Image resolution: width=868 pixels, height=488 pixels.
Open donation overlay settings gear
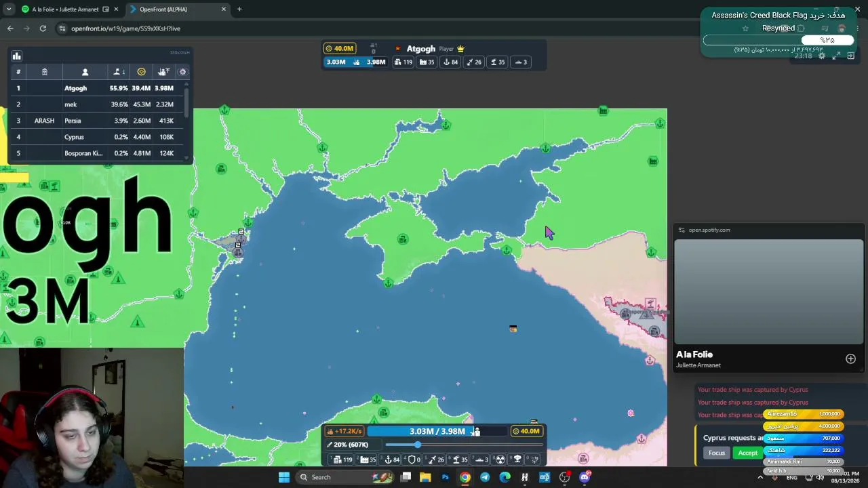[822, 56]
